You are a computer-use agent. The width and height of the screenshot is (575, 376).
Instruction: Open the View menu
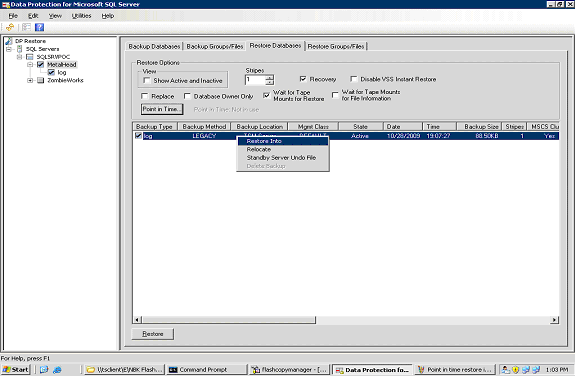tap(55, 16)
